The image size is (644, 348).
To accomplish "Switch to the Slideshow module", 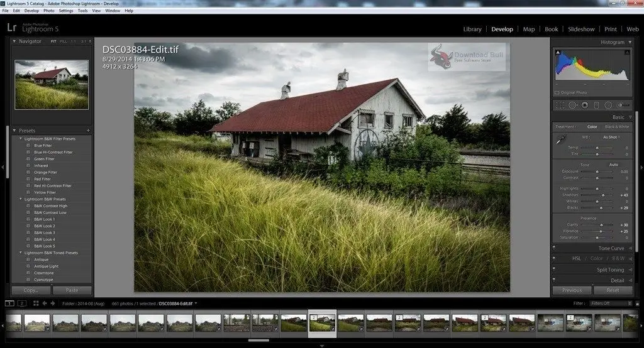I will pyautogui.click(x=581, y=29).
